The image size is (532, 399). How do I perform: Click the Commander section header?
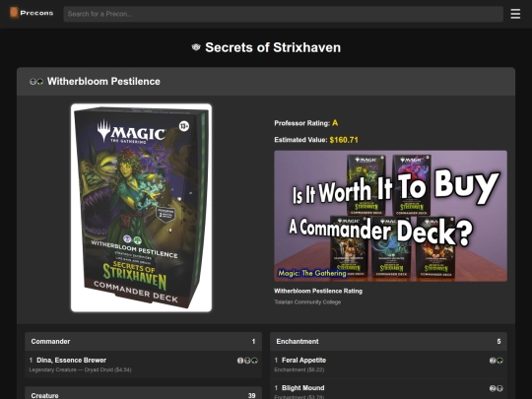143,341
